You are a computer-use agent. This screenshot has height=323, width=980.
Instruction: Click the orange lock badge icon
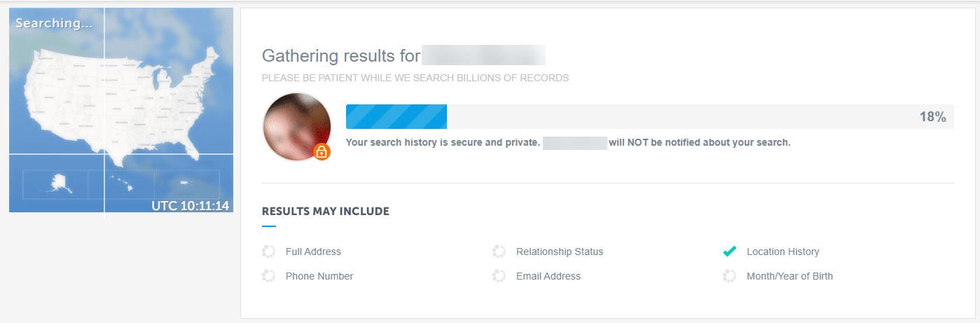[x=322, y=151]
